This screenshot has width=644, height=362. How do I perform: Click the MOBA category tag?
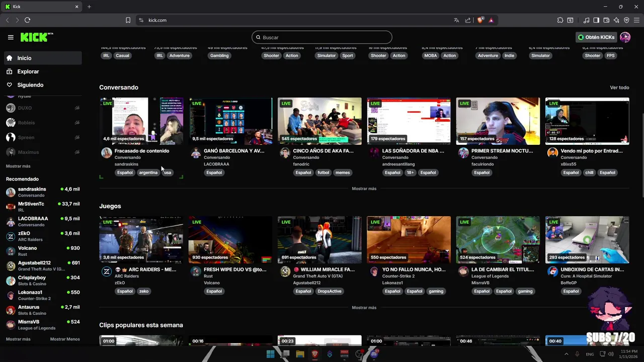coord(431,55)
